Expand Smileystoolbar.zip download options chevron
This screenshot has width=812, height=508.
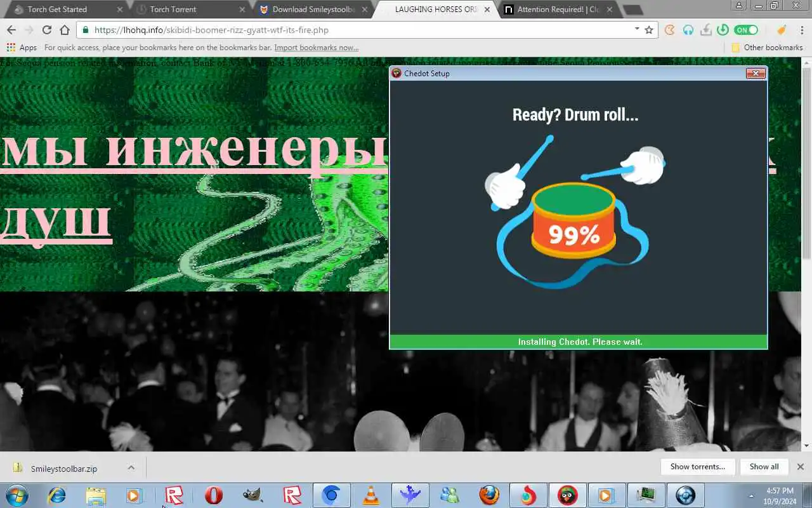point(131,468)
